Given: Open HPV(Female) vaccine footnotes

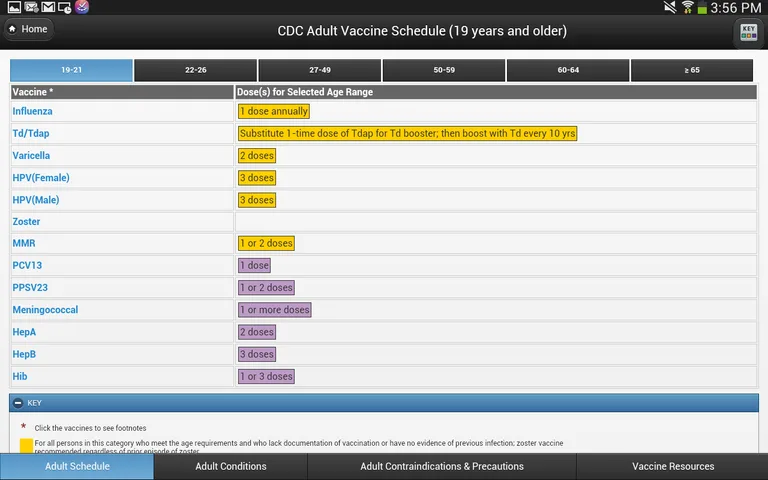Looking at the screenshot, I should pyautogui.click(x=41, y=178).
